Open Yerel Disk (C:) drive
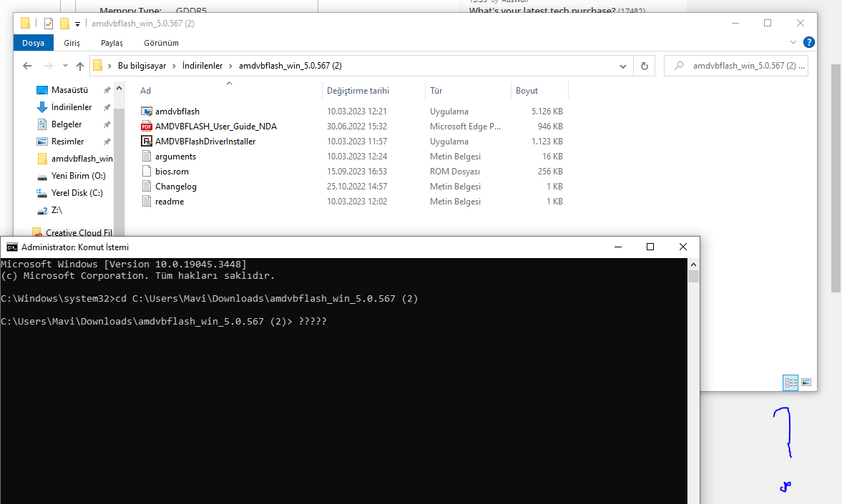This screenshot has width=842, height=504. tap(77, 193)
